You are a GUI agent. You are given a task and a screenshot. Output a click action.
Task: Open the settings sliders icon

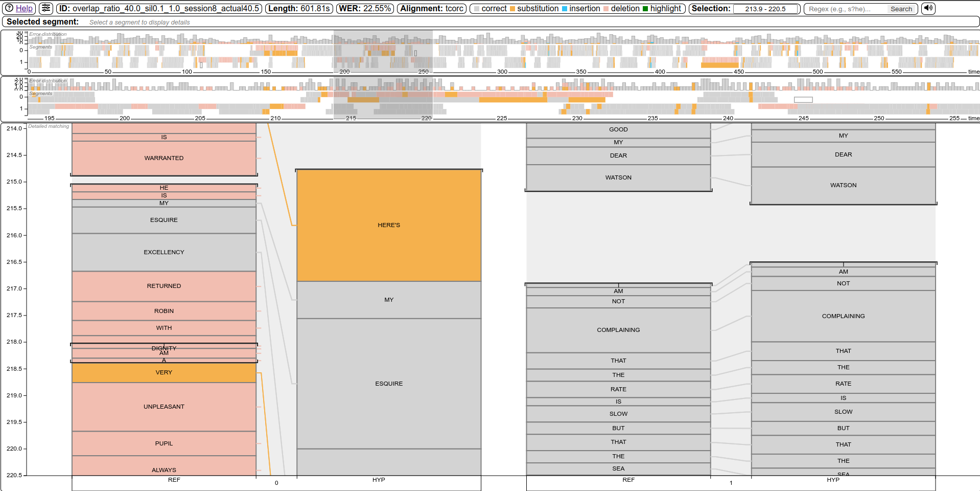point(46,9)
